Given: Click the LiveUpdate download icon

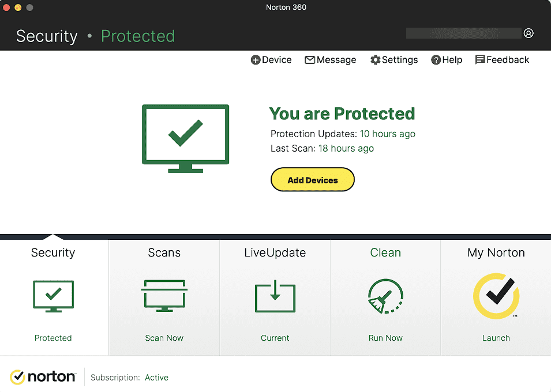Looking at the screenshot, I should 275,296.
